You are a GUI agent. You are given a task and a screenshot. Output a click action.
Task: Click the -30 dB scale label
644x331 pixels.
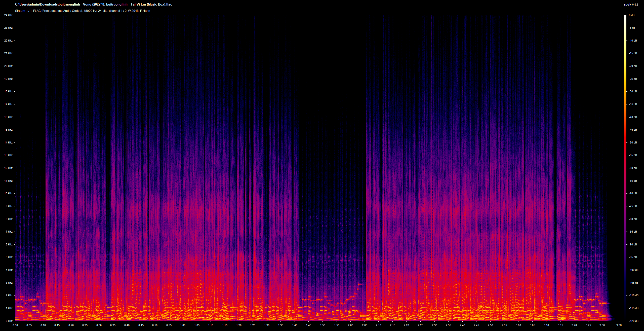633,91
